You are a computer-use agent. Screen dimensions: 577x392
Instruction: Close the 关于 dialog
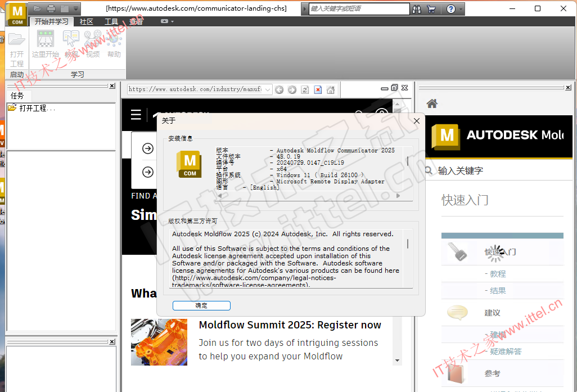pyautogui.click(x=417, y=121)
